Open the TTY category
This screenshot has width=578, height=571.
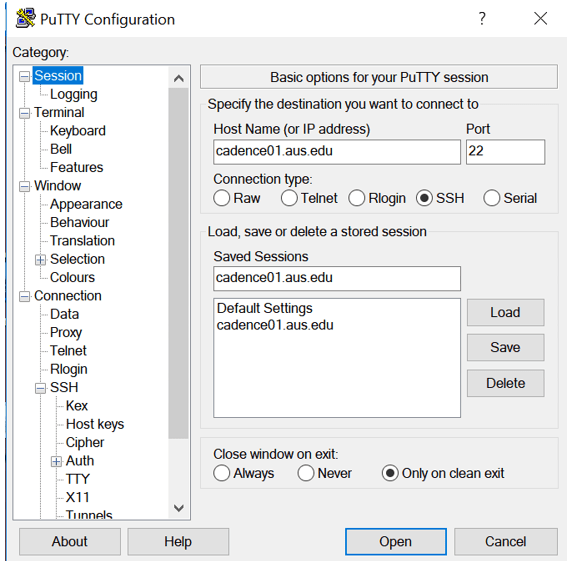click(x=78, y=479)
